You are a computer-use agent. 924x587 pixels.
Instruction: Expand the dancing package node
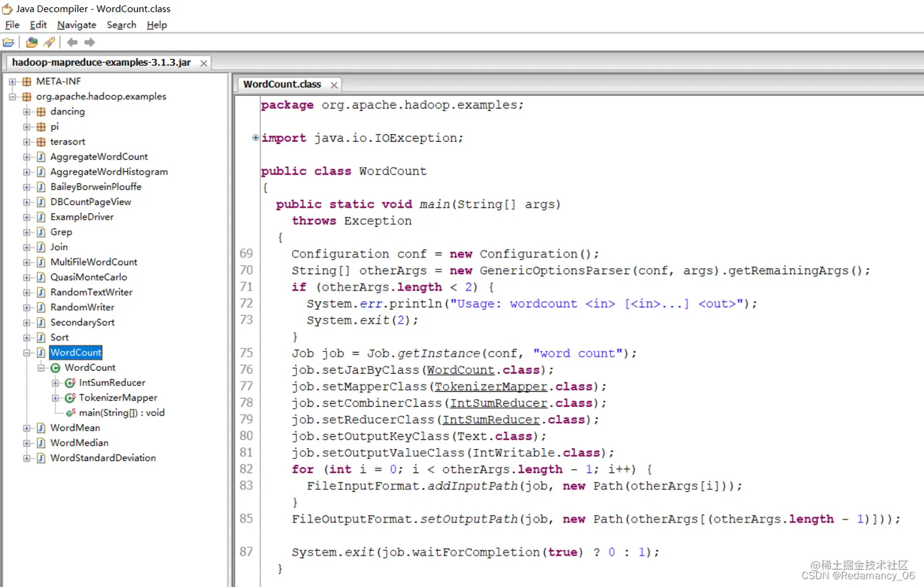[x=27, y=112]
